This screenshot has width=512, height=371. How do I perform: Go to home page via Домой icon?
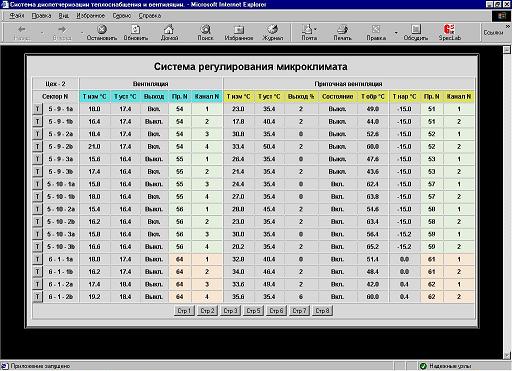[x=169, y=30]
